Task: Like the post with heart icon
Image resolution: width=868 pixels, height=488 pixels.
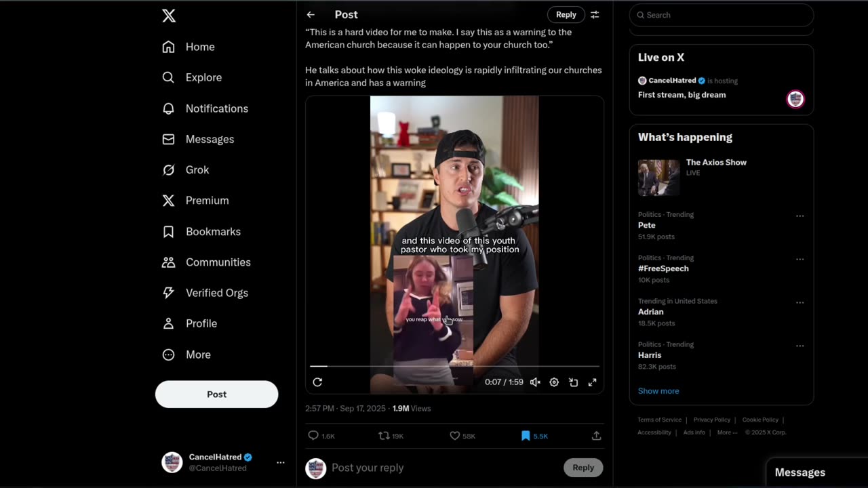Action: (455, 436)
